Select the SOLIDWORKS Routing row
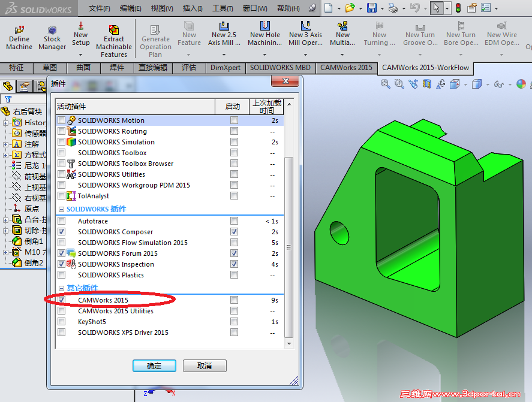This screenshot has width=532, height=402. [170, 131]
